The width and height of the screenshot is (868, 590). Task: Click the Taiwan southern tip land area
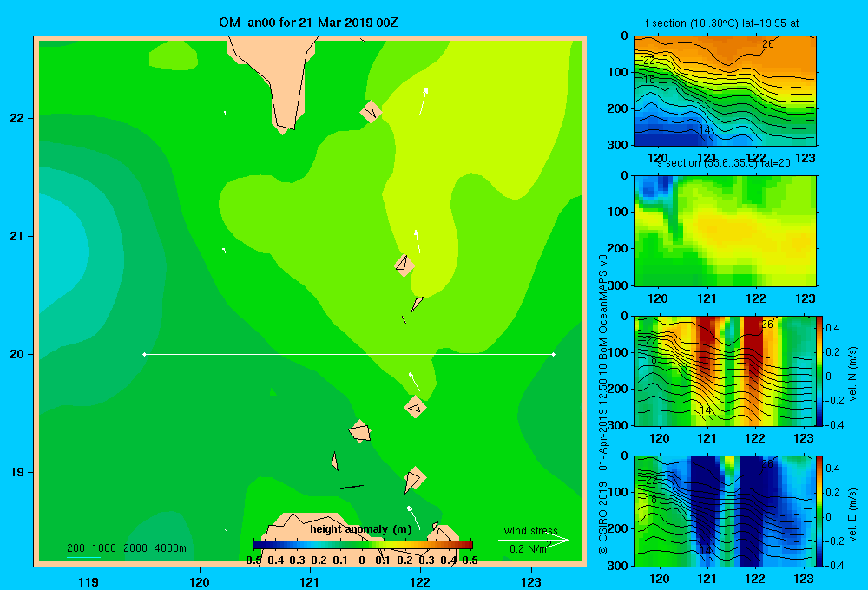tap(284, 77)
